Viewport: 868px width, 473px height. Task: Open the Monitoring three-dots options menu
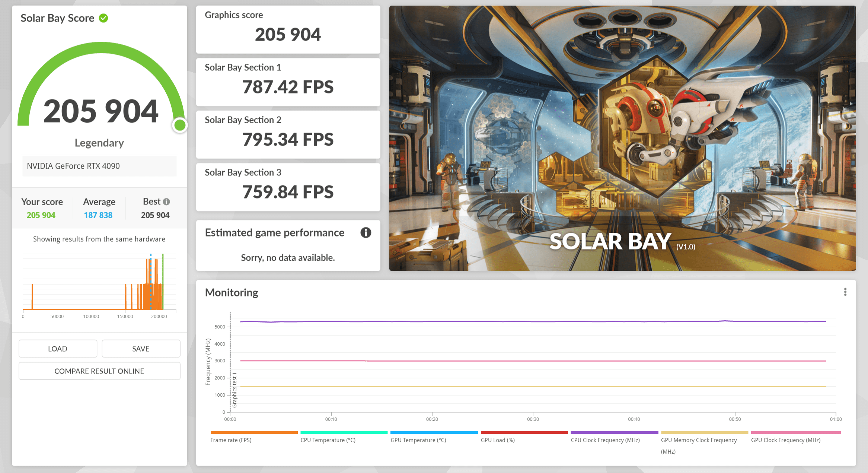tap(845, 292)
